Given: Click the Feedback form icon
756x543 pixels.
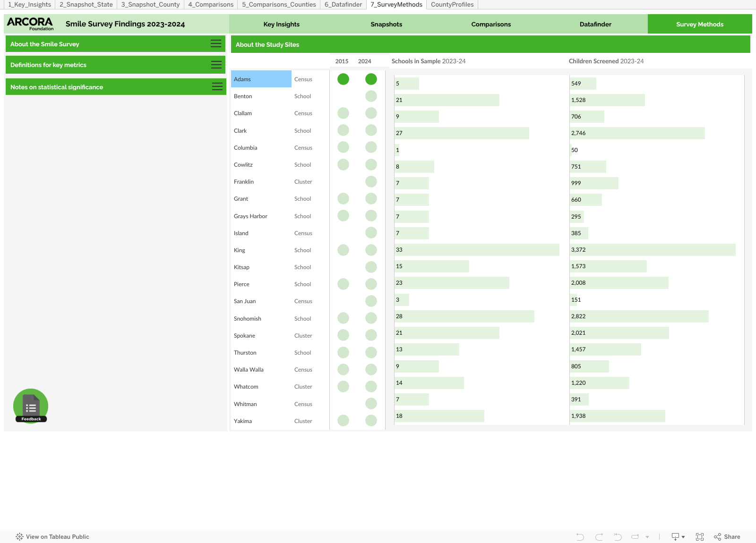Looking at the screenshot, I should (x=31, y=406).
